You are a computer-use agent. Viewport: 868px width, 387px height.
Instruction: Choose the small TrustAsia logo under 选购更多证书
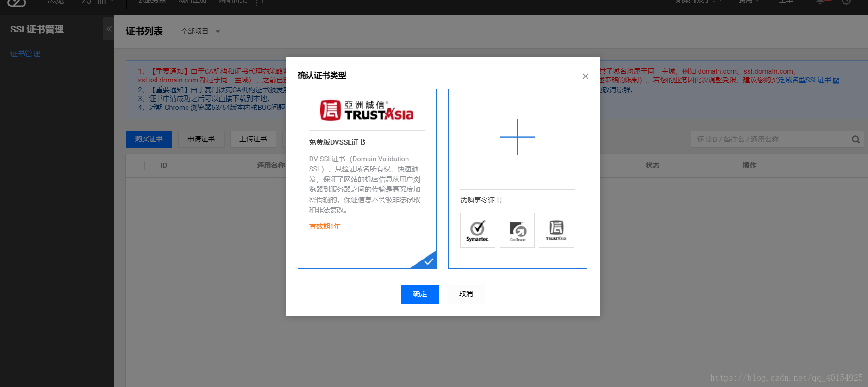coord(556,230)
